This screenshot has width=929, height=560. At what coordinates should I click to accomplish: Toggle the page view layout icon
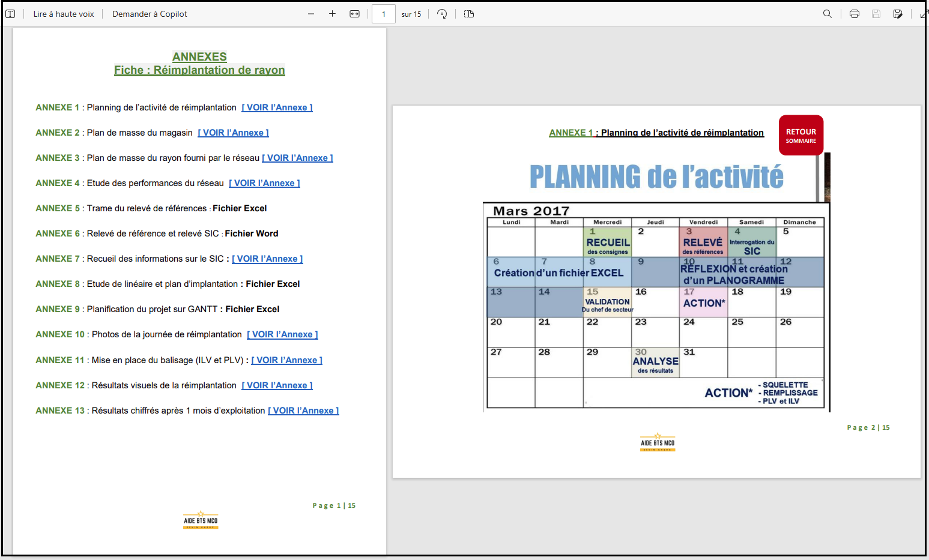pyautogui.click(x=469, y=14)
